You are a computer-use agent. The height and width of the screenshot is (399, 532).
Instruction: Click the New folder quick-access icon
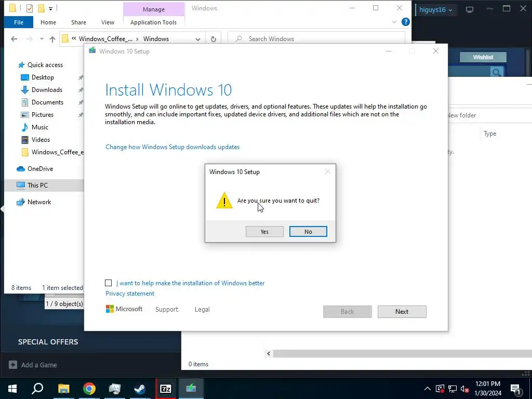point(41,8)
